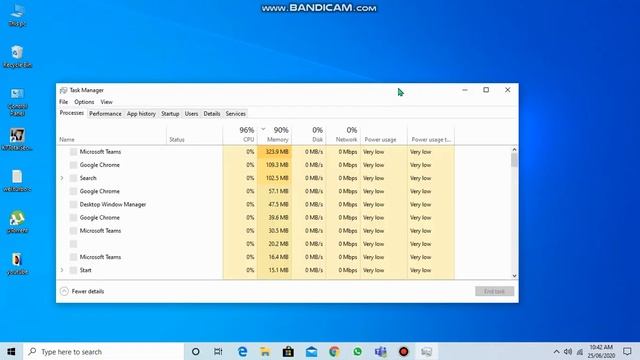Screen dimensions: 640x360
Task: Switch to the Performance tab
Action: (105, 114)
